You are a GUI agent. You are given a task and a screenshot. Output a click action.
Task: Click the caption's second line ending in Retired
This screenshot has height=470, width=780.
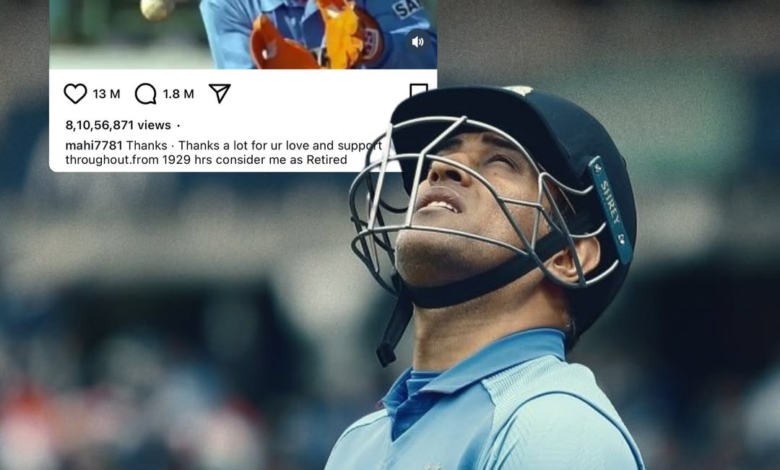pos(206,160)
